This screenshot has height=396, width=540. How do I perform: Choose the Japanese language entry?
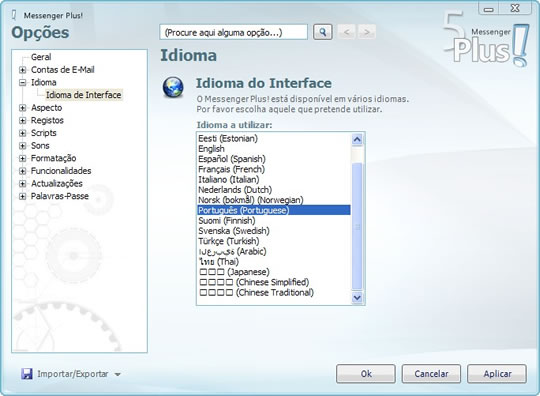tap(274, 272)
